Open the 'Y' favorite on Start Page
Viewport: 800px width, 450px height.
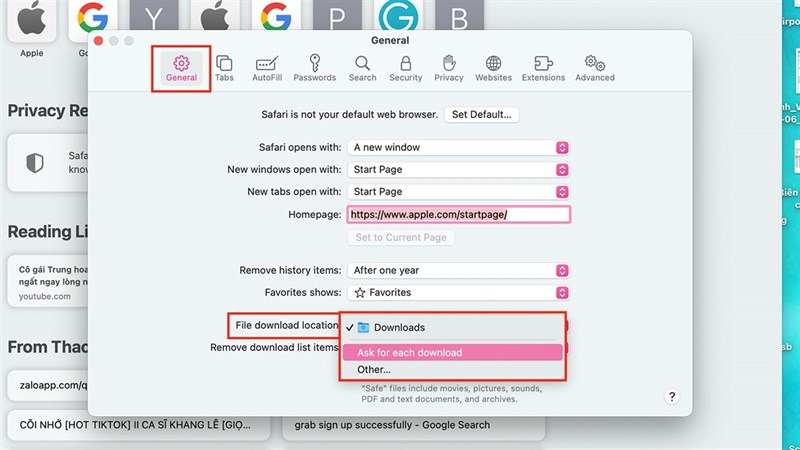154,15
